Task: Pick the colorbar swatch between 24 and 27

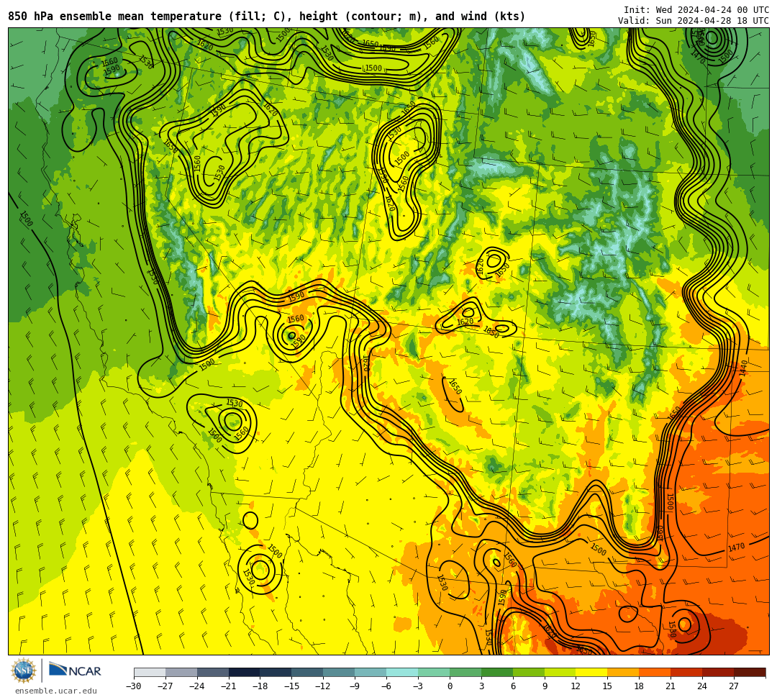Action: point(719,672)
